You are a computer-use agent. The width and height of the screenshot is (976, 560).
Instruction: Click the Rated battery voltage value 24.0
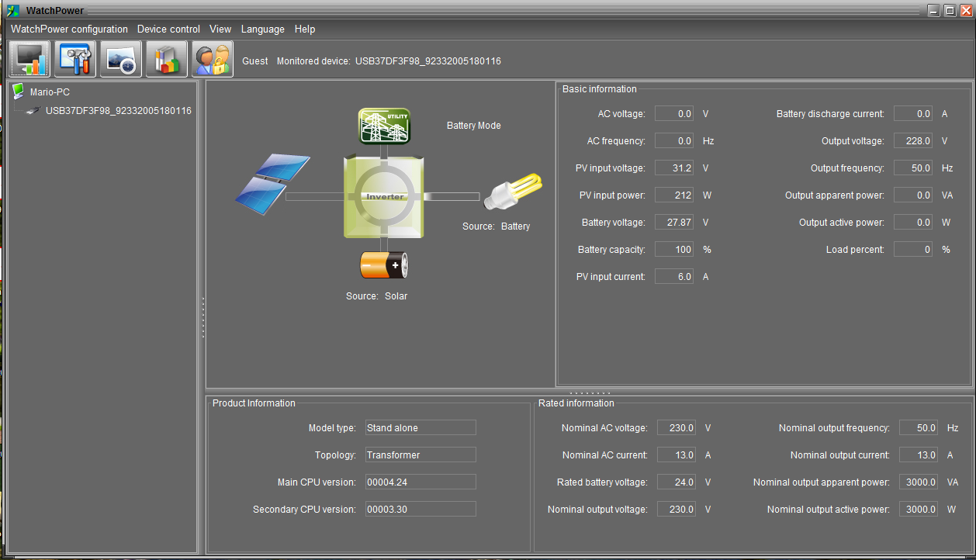[x=677, y=482]
